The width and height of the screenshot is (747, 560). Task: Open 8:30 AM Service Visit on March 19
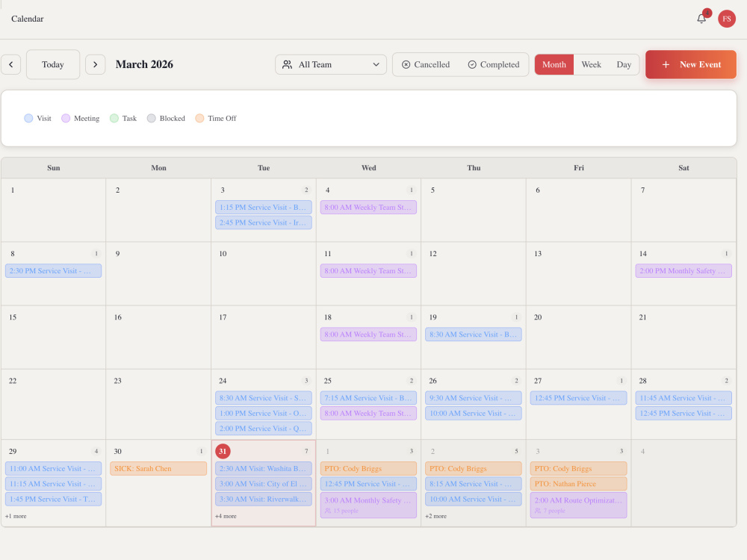[x=474, y=335]
